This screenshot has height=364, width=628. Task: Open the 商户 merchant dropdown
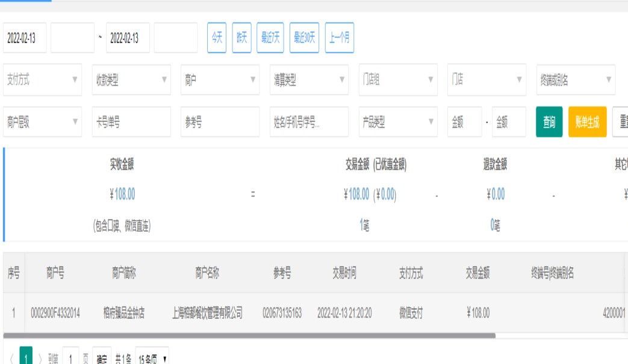point(220,80)
